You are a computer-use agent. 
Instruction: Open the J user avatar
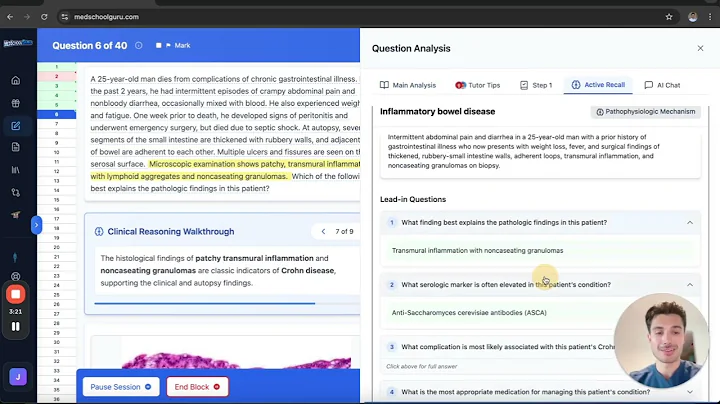(18, 377)
